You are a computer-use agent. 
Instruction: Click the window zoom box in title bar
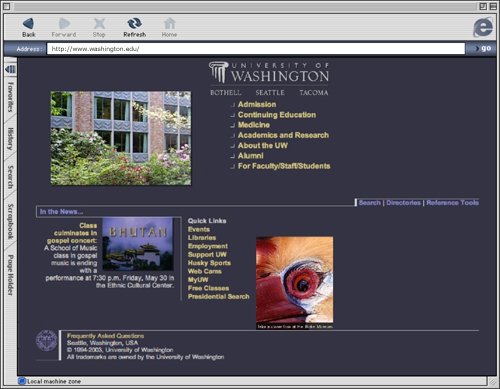[x=483, y=6]
